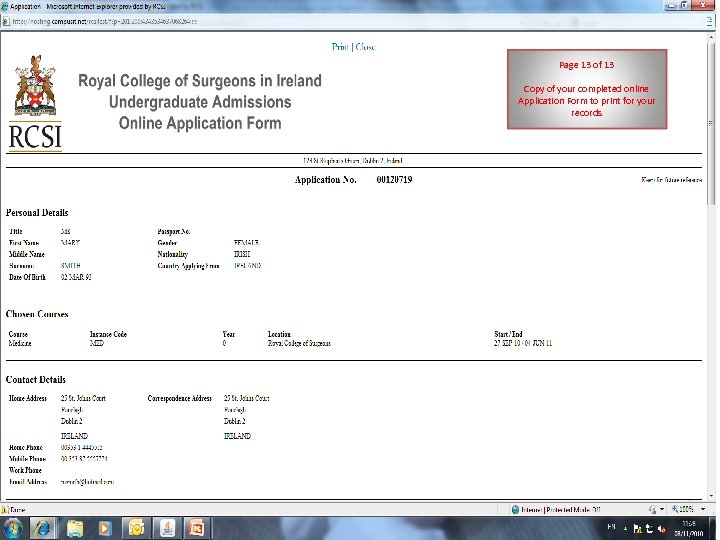Click the taskbar clock and date
This screenshot has width=720, height=540.
[688, 529]
